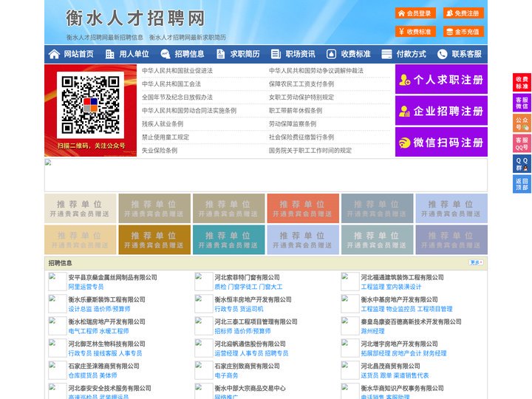Click the 会员登录 button
Image resolution: width=532 pixels, height=399 pixels.
415,13
